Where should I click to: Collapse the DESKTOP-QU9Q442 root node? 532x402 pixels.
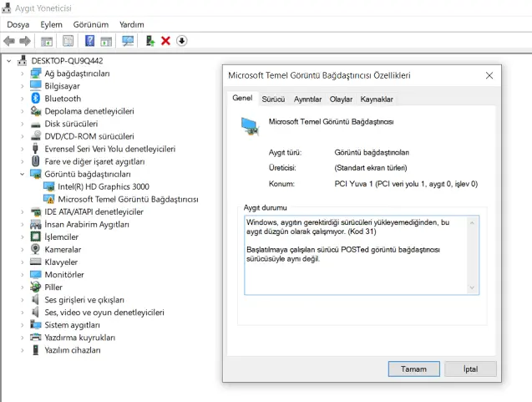9,61
